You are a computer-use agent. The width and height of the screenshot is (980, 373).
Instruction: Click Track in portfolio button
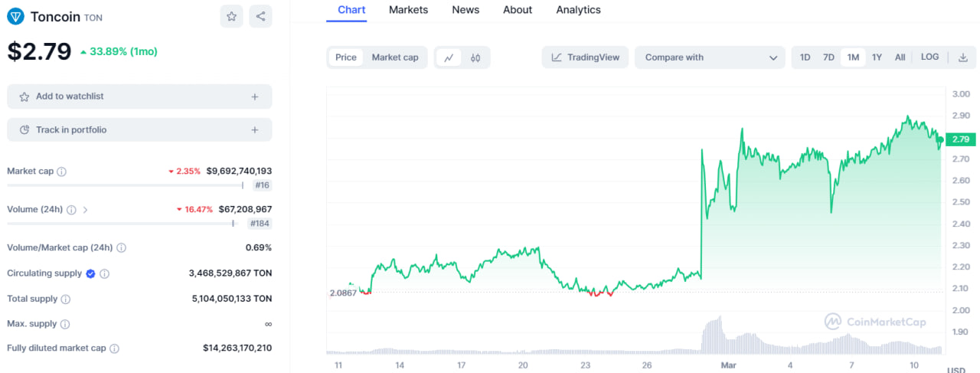pos(139,130)
